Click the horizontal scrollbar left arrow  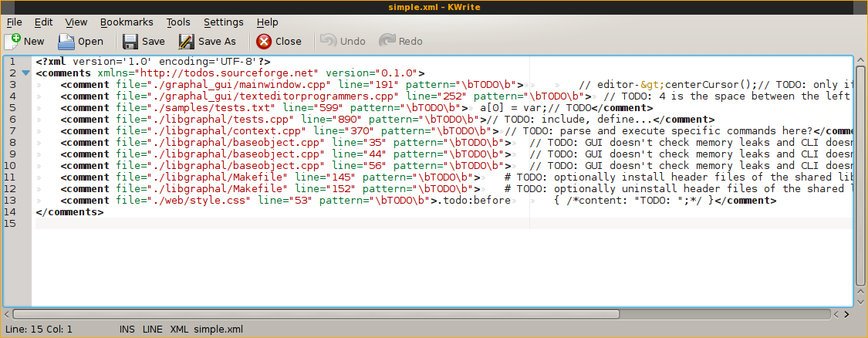7,314
